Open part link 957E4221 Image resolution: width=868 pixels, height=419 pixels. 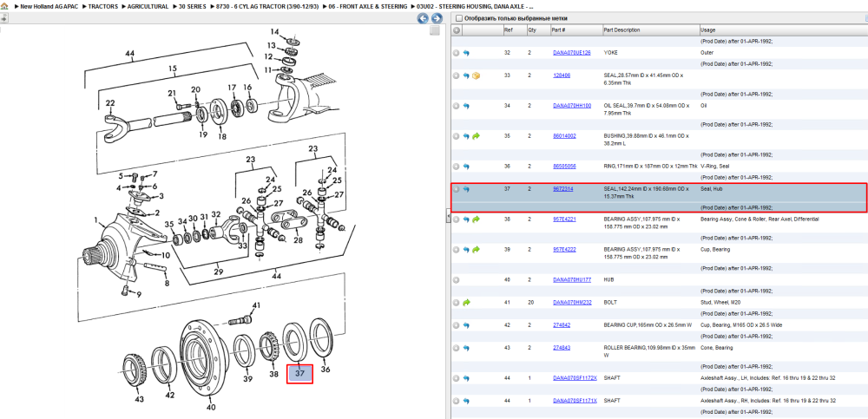point(565,219)
